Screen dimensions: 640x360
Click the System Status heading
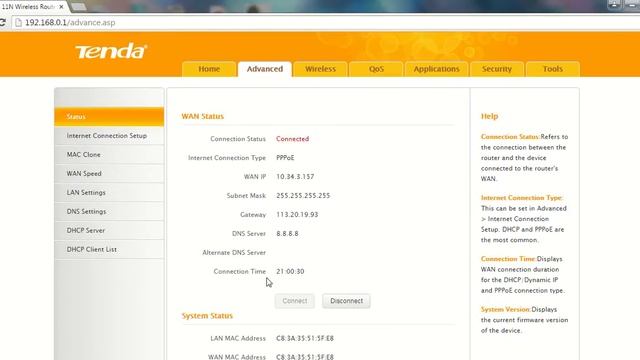click(x=207, y=316)
